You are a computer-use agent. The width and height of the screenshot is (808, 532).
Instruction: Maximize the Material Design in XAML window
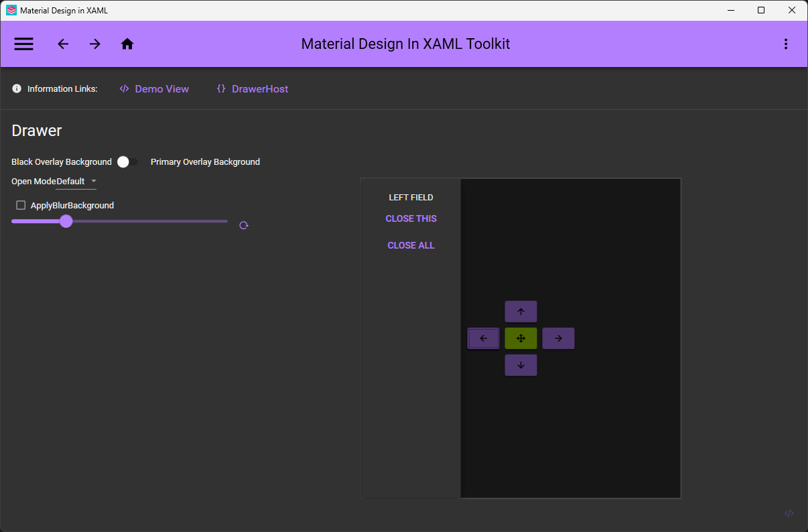point(761,10)
